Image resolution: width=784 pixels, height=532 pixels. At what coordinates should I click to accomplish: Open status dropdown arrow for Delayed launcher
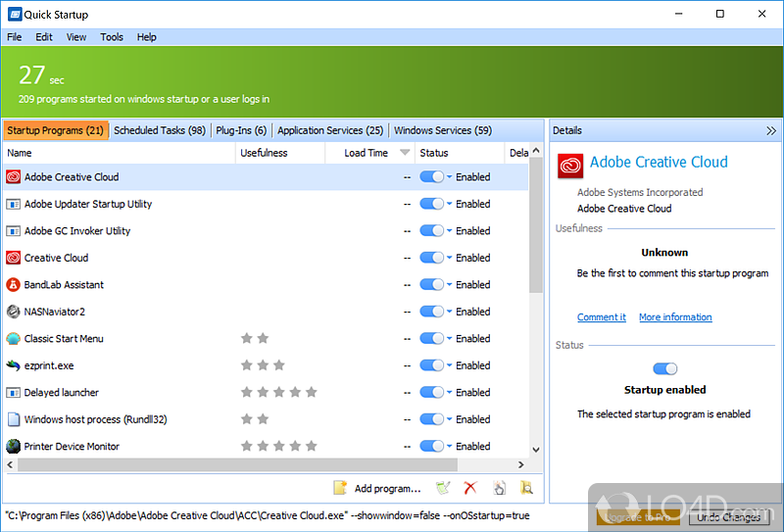450,393
